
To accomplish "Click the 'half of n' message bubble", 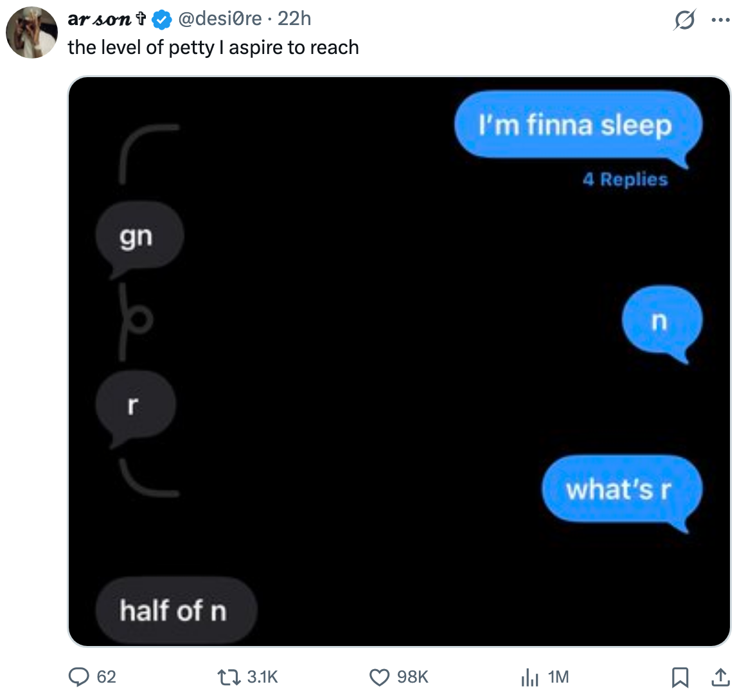I will [174, 610].
